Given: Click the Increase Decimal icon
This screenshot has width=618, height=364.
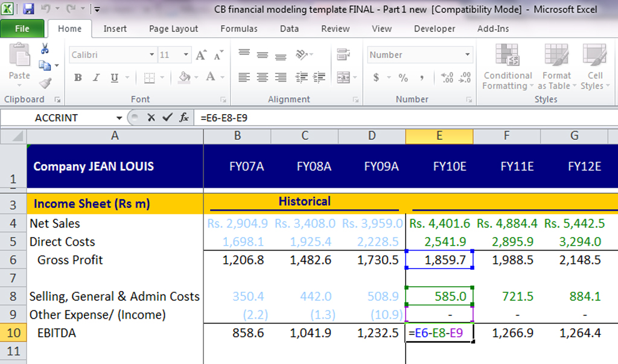Looking at the screenshot, I should (x=447, y=78).
